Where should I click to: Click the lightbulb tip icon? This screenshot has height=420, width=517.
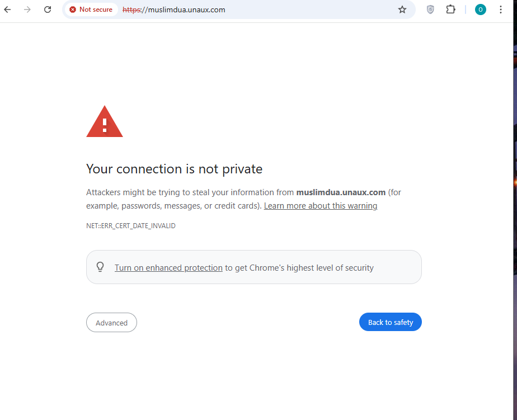pos(101,267)
